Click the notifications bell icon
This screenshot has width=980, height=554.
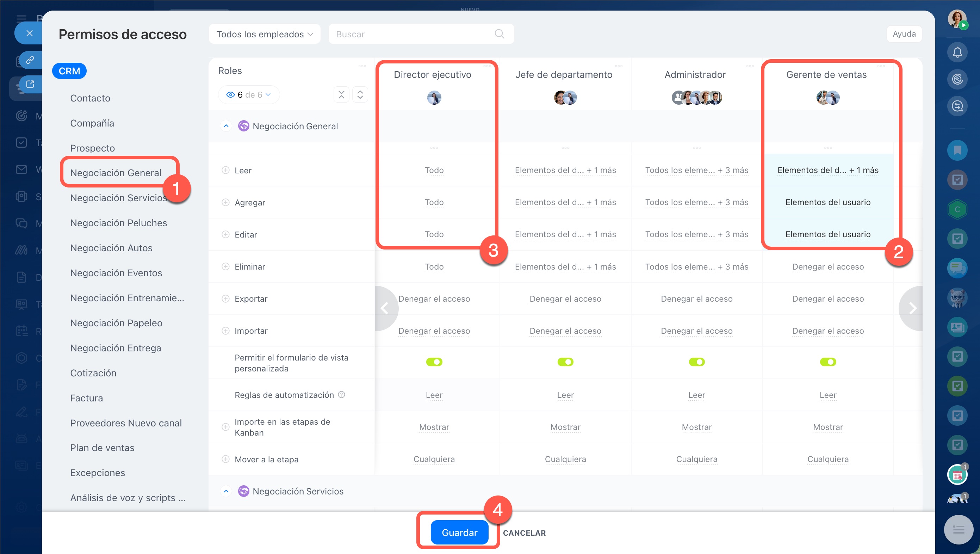coord(957,53)
